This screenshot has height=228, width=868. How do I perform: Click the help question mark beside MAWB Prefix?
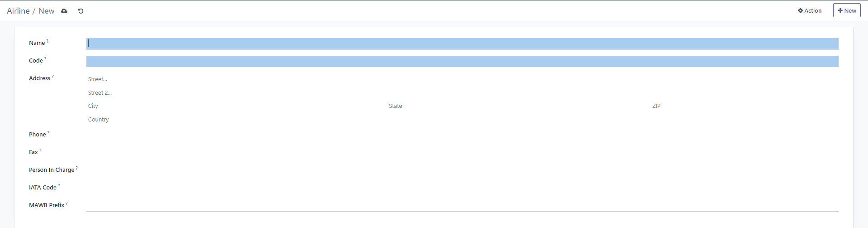pos(66,203)
